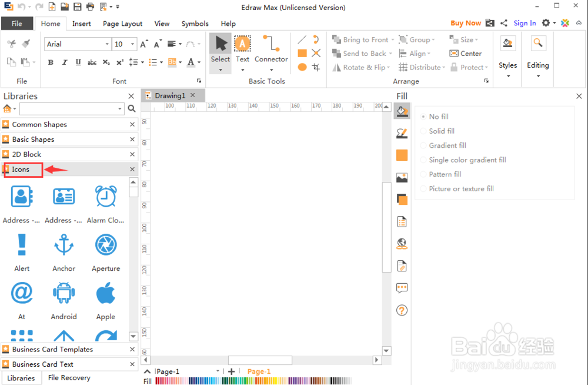The width and height of the screenshot is (588, 385).
Task: Apply strikethrough formatting
Action: 92,62
